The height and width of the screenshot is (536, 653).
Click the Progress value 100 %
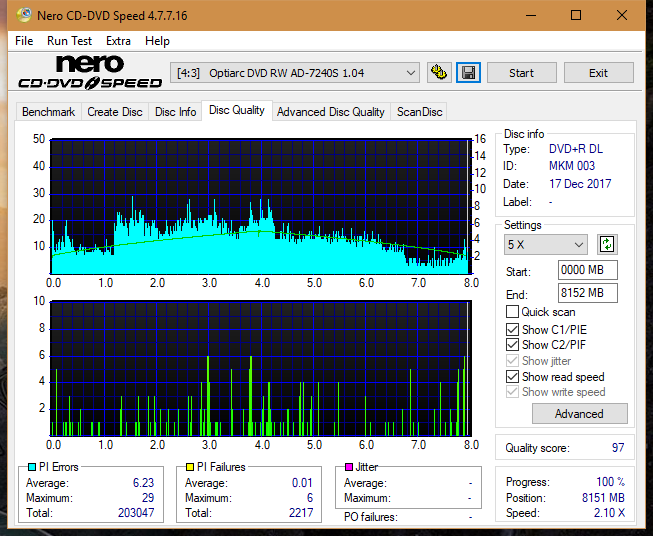pos(611,482)
